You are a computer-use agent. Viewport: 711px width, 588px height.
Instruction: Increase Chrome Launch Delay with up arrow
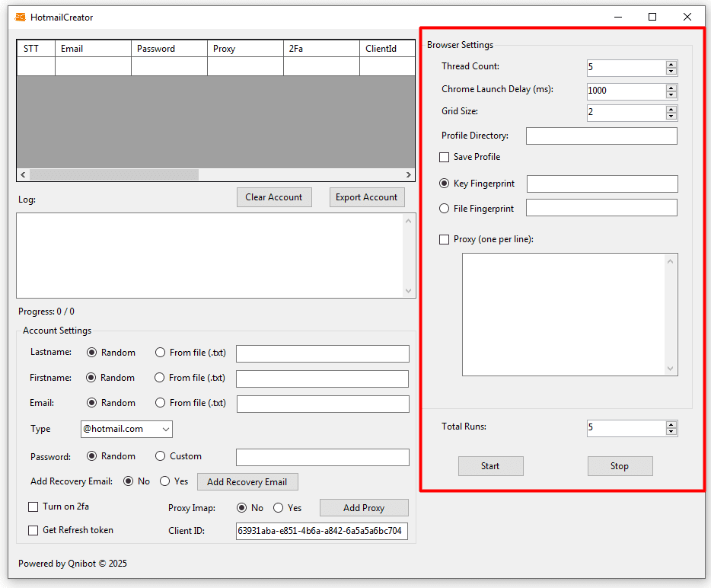(x=671, y=88)
